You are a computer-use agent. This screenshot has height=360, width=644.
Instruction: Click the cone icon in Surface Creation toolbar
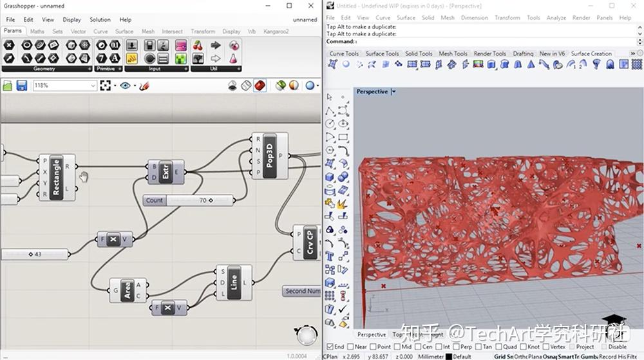coord(531,64)
